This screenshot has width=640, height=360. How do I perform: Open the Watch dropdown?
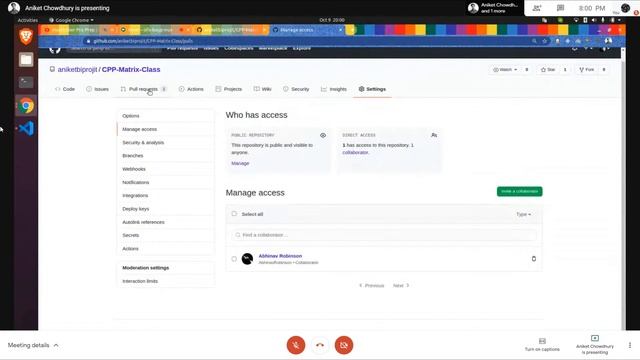click(x=505, y=70)
